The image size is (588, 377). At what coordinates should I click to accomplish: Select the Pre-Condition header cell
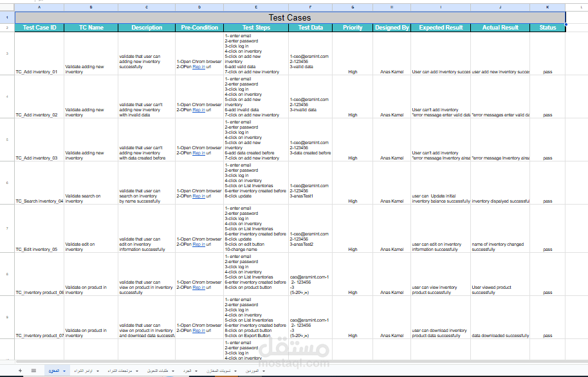pos(199,28)
